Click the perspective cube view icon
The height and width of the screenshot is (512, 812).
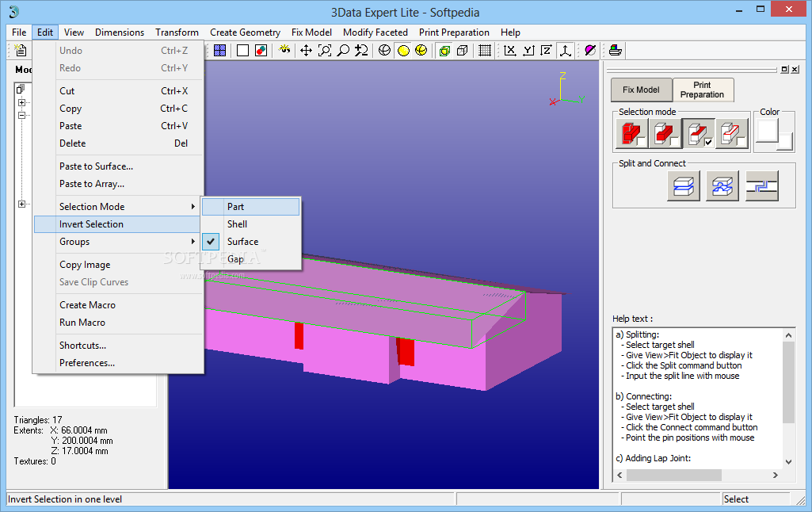point(463,50)
